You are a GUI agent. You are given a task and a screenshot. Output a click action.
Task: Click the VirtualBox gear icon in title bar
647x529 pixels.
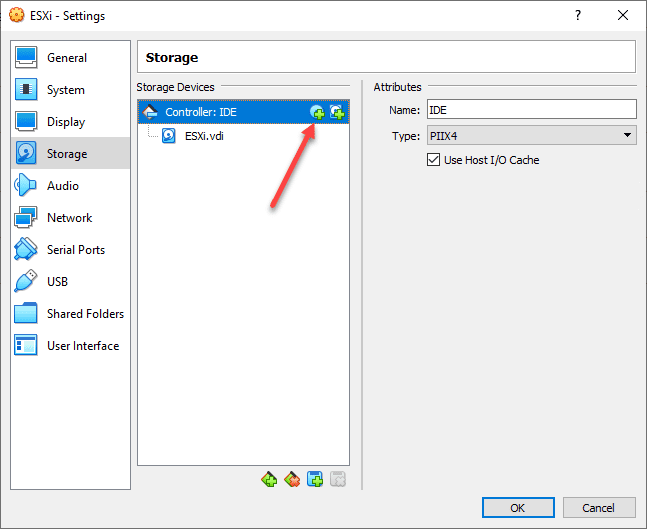pyautogui.click(x=17, y=16)
